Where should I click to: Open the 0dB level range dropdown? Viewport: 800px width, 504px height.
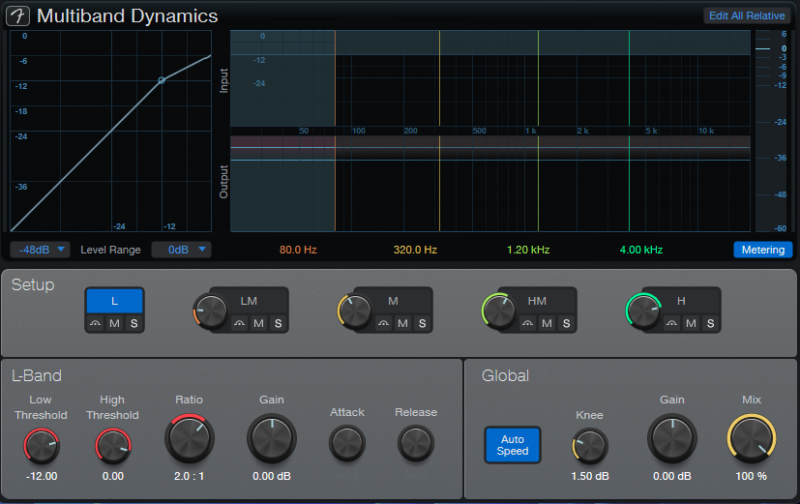point(181,249)
